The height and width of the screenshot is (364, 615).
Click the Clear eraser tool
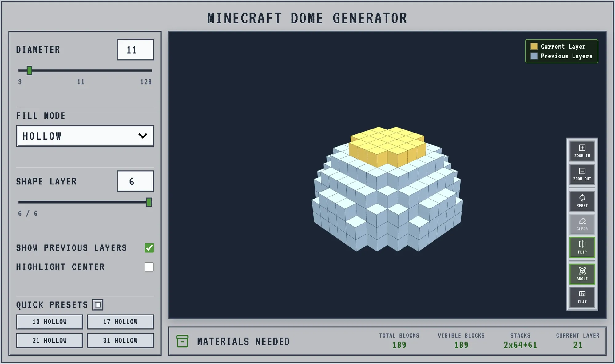(x=582, y=224)
